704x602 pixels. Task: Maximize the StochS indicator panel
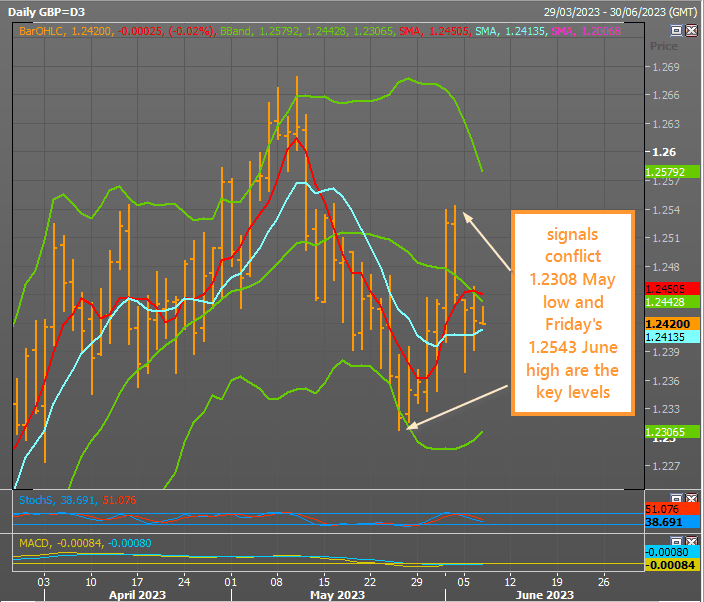(x=676, y=497)
